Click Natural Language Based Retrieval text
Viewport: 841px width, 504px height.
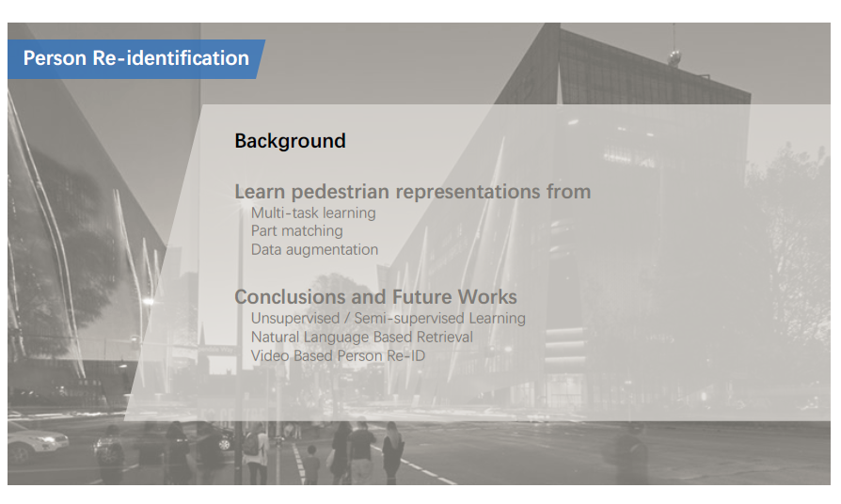pos(362,338)
